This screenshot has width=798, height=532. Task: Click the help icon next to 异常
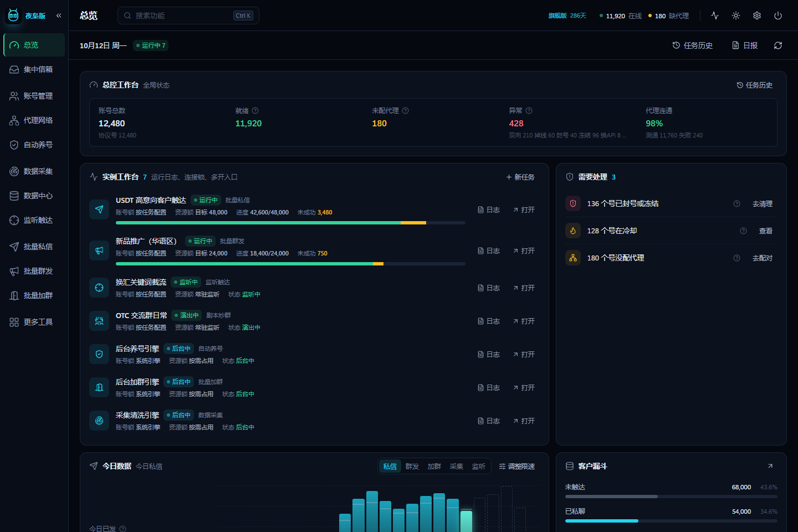529,111
